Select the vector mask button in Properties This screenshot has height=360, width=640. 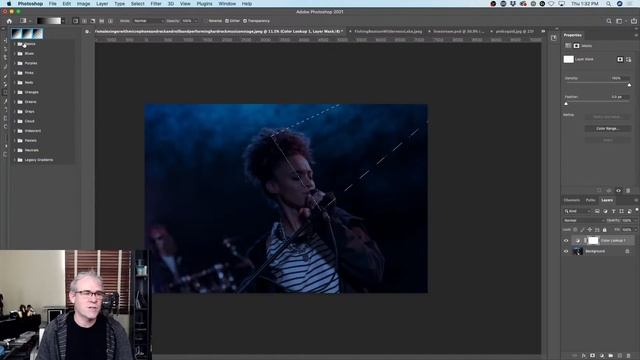(629, 60)
